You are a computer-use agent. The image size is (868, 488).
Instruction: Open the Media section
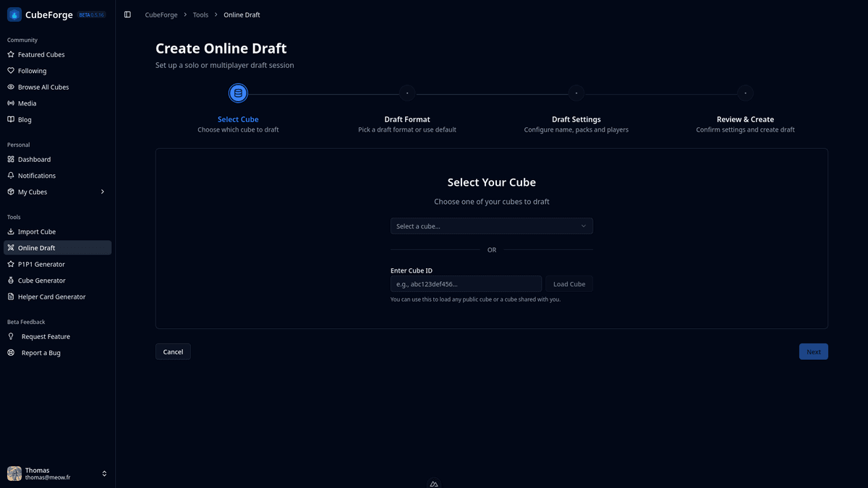[29, 103]
